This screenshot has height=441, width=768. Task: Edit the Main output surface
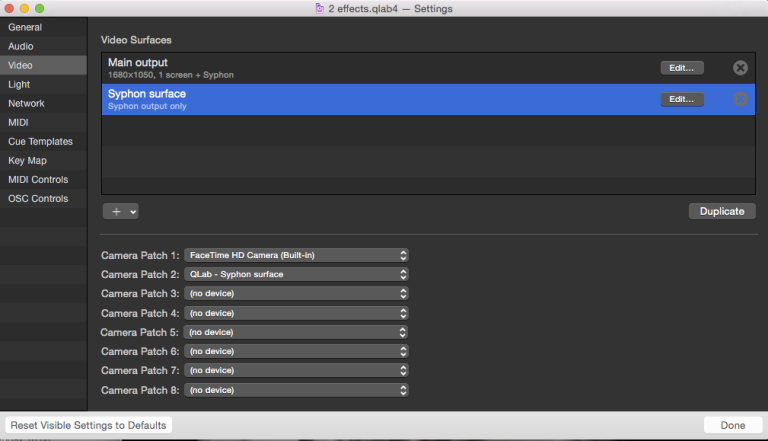coord(682,68)
